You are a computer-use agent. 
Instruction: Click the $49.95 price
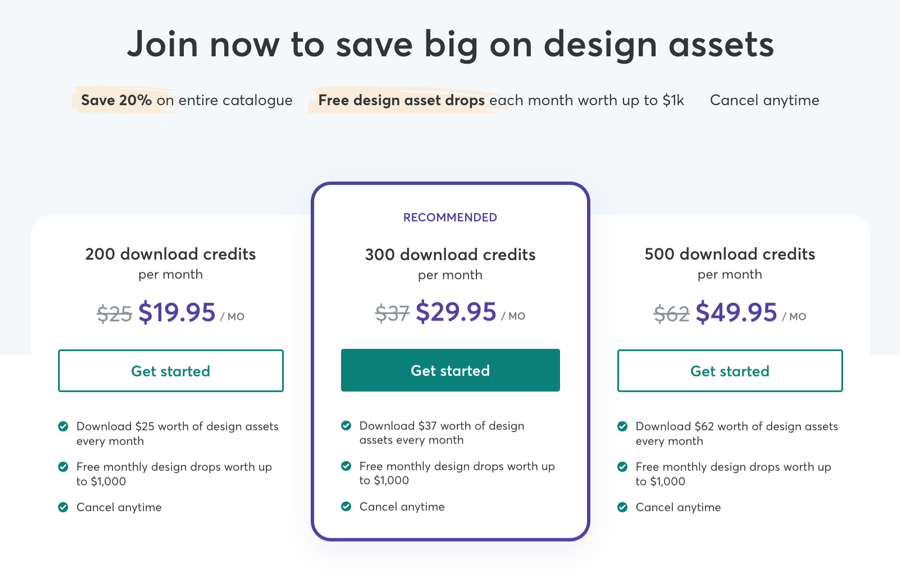(736, 312)
